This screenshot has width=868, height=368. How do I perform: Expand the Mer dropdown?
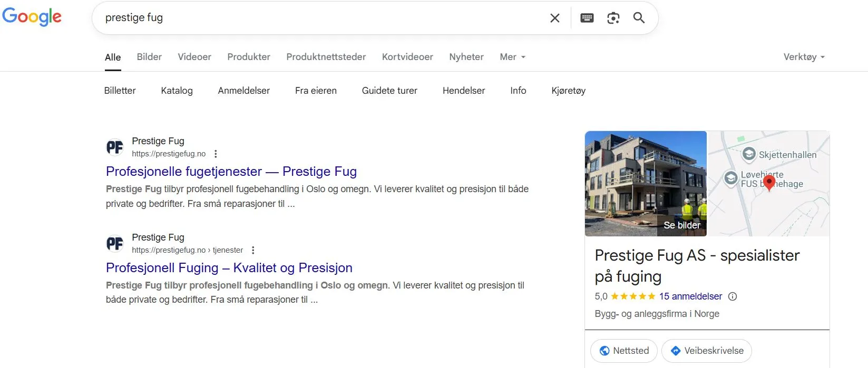point(512,57)
